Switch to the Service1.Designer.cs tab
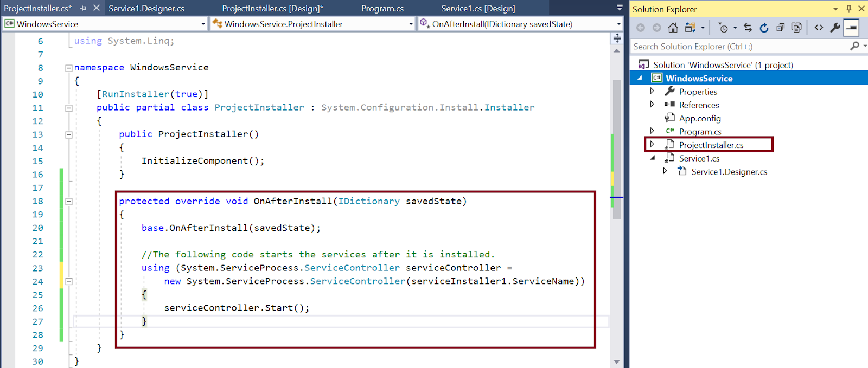 (x=146, y=8)
